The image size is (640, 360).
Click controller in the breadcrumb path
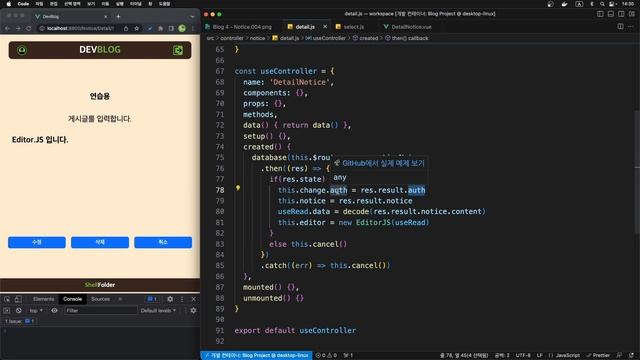[x=232, y=38]
